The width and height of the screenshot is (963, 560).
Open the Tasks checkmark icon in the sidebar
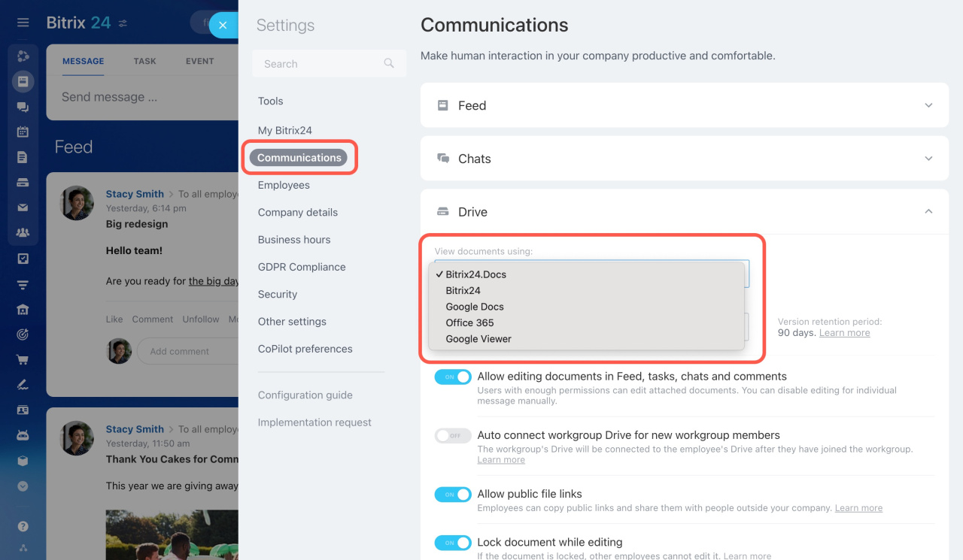pyautogui.click(x=23, y=259)
